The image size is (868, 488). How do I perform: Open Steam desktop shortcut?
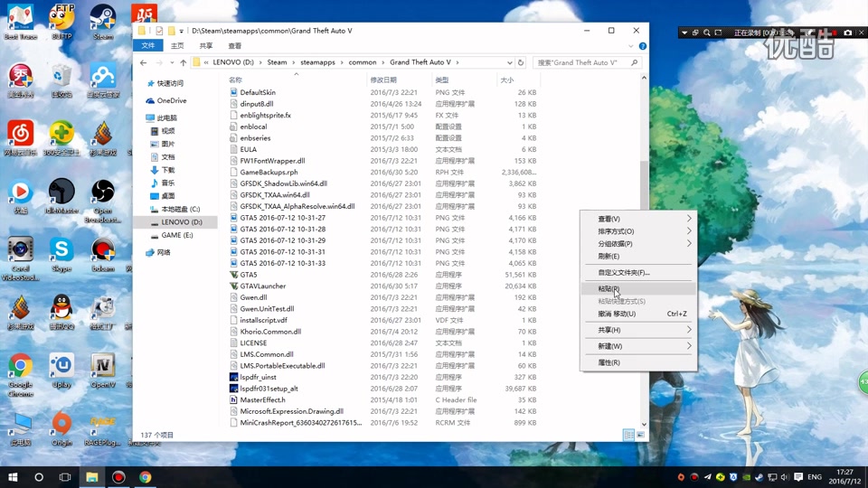pyautogui.click(x=103, y=22)
